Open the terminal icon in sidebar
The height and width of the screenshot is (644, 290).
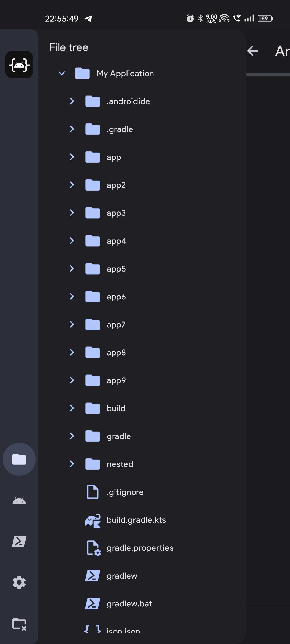coord(19,541)
